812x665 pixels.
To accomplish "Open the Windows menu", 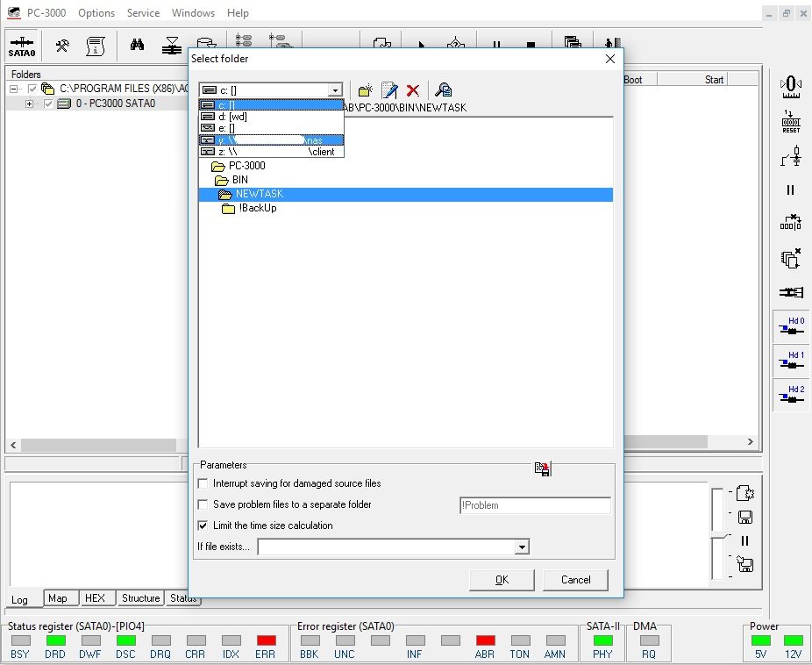I will [193, 13].
